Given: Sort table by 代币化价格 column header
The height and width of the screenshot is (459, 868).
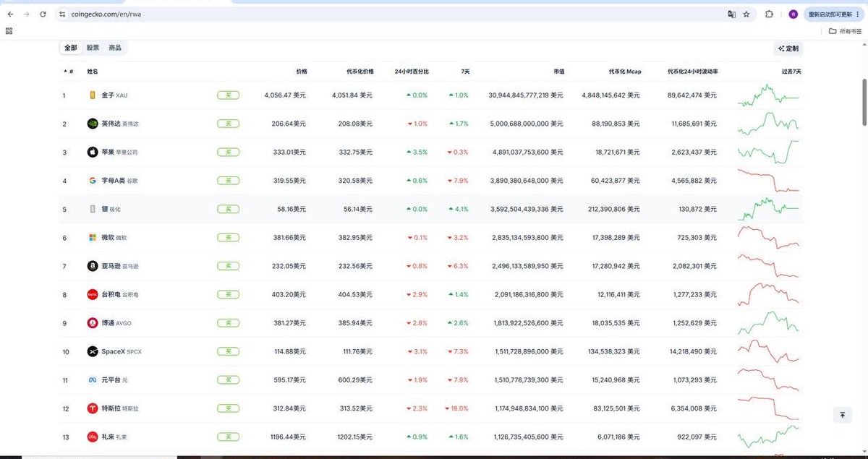Looking at the screenshot, I should coord(360,72).
